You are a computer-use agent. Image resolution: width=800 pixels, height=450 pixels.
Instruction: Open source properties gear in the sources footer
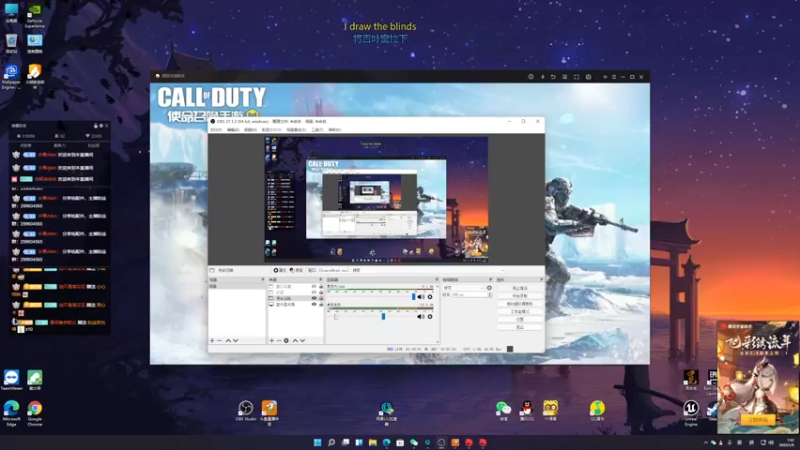coord(286,340)
